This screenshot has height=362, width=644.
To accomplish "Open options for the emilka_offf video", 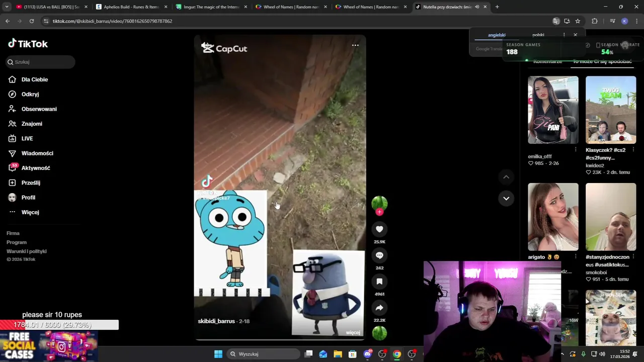I will 576,150.
